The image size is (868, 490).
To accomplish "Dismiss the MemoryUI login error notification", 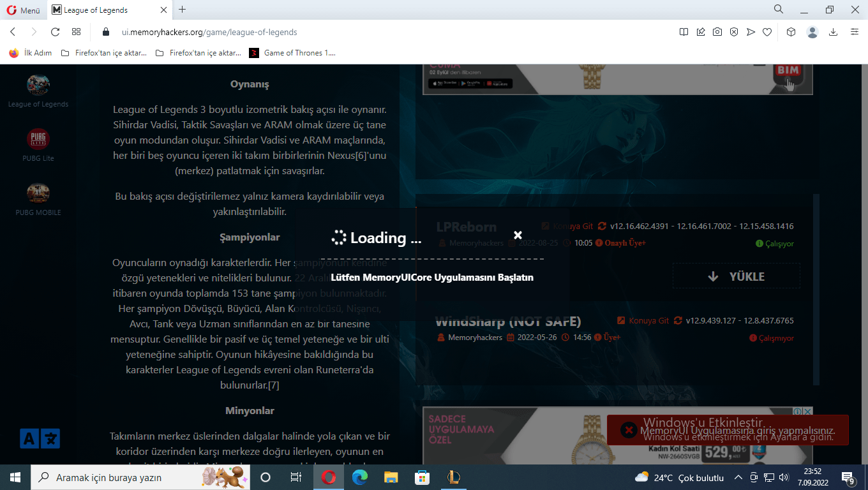I will (x=629, y=430).
